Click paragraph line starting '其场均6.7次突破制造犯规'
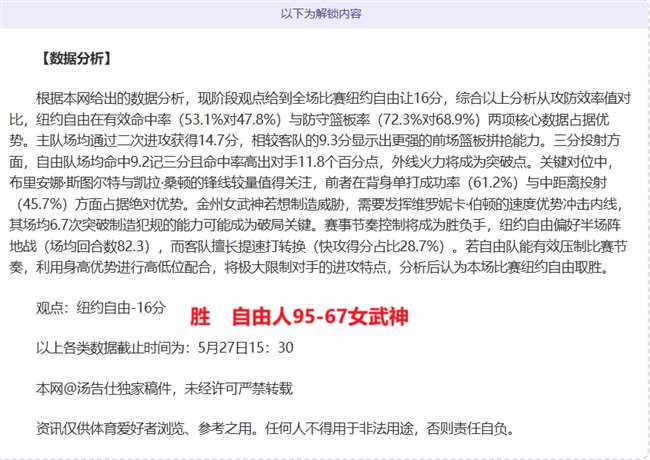Viewport: 650px width, 460px height. pyautogui.click(x=315, y=225)
